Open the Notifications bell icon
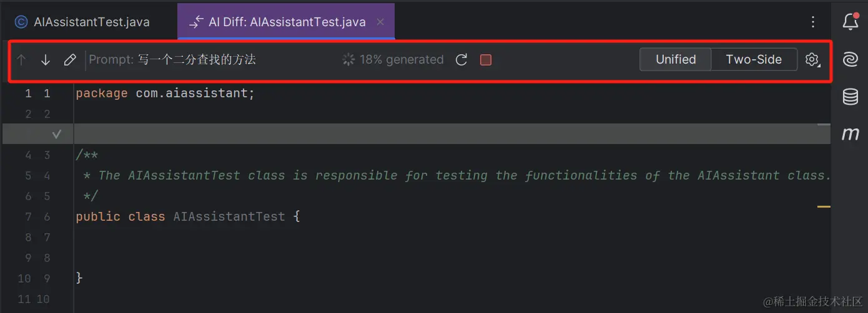Image resolution: width=868 pixels, height=313 pixels. [x=851, y=22]
